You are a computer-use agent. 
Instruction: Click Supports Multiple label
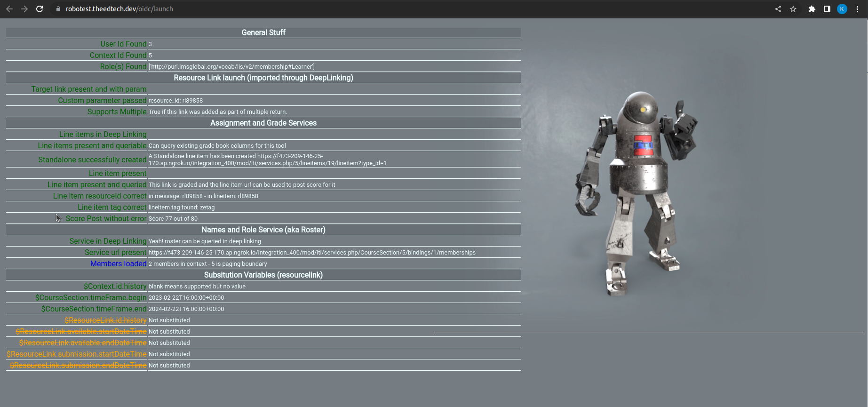tap(117, 112)
